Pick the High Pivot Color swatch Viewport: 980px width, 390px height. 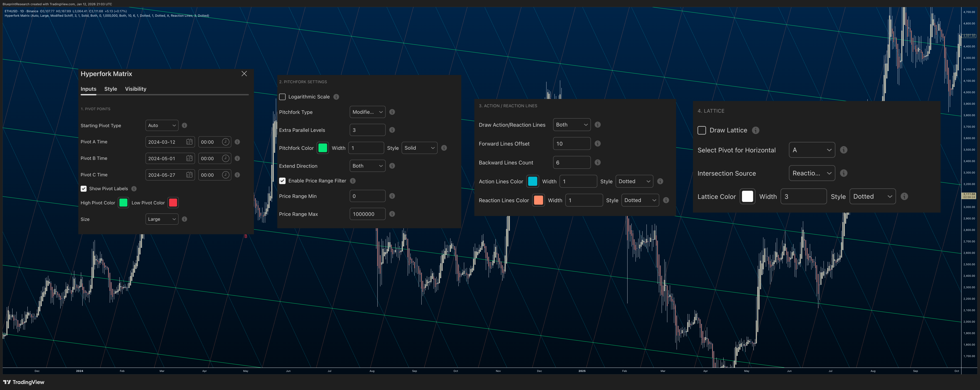[123, 203]
